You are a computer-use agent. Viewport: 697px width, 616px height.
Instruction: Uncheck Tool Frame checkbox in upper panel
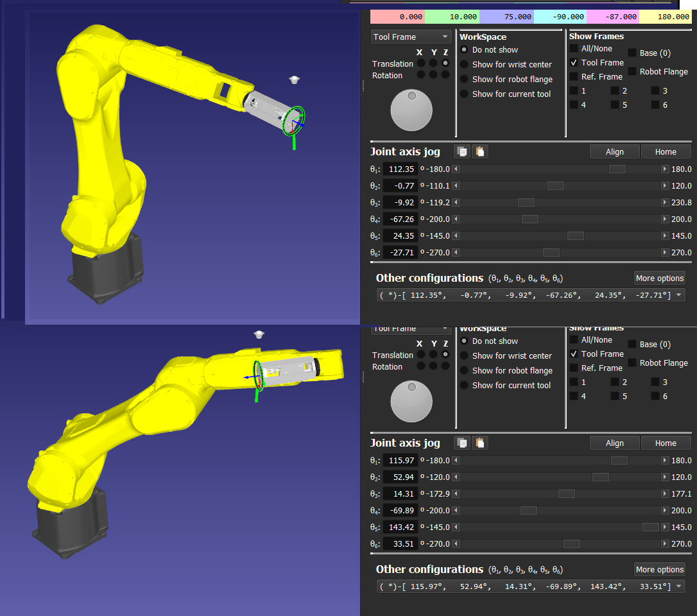coord(574,62)
